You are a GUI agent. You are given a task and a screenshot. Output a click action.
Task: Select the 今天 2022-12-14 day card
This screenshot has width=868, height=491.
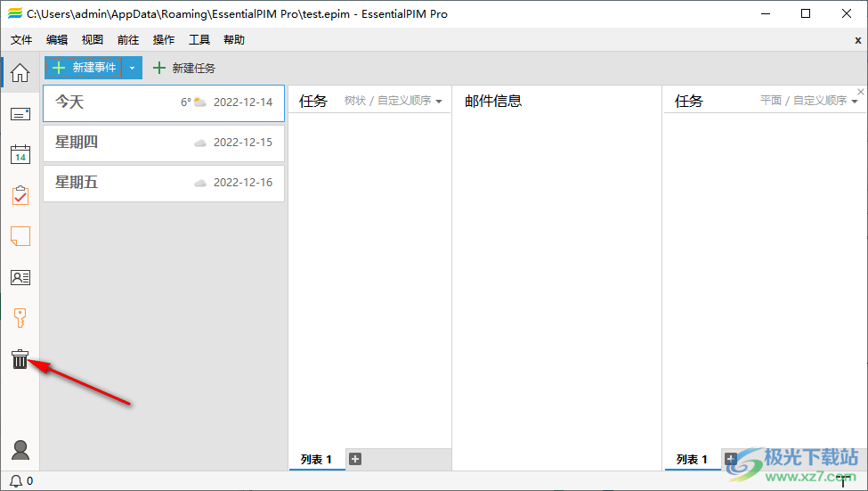[x=164, y=103]
